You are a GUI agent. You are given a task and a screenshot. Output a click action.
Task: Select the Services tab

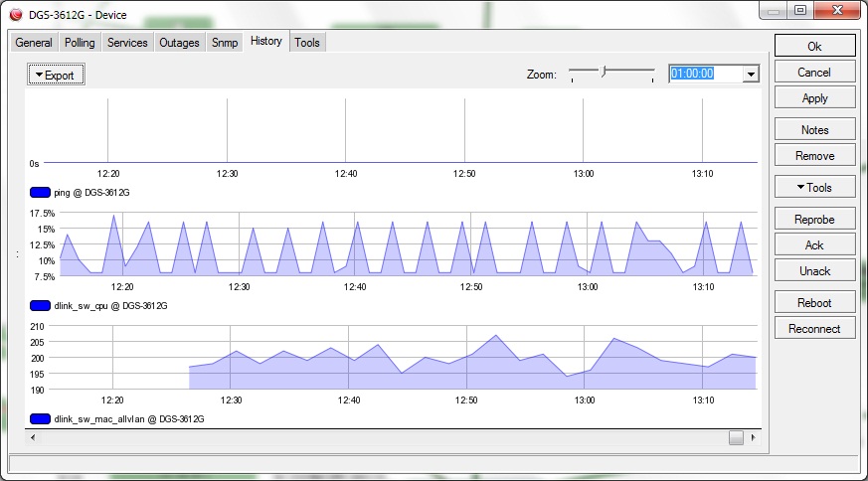click(127, 43)
